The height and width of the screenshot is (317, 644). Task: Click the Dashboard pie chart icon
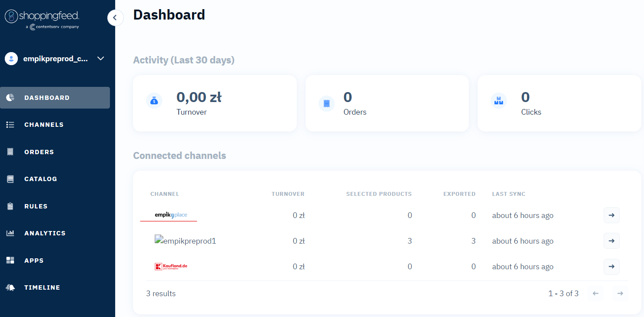pyautogui.click(x=10, y=98)
